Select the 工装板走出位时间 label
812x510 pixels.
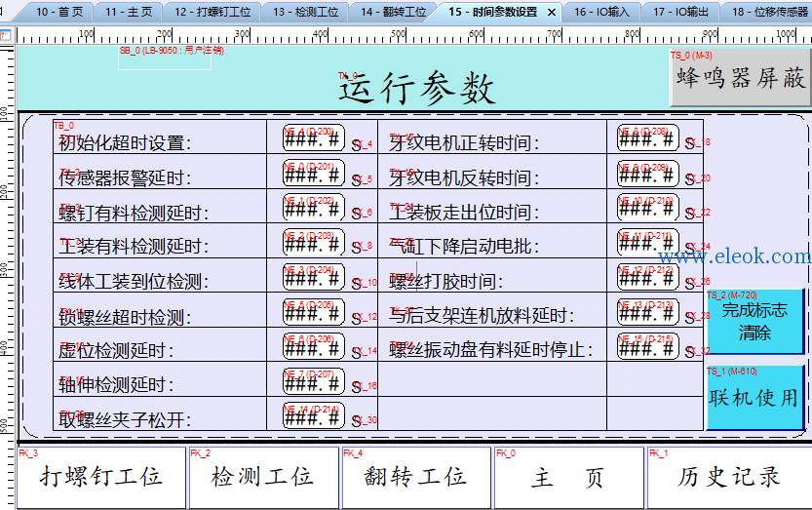[x=464, y=212]
